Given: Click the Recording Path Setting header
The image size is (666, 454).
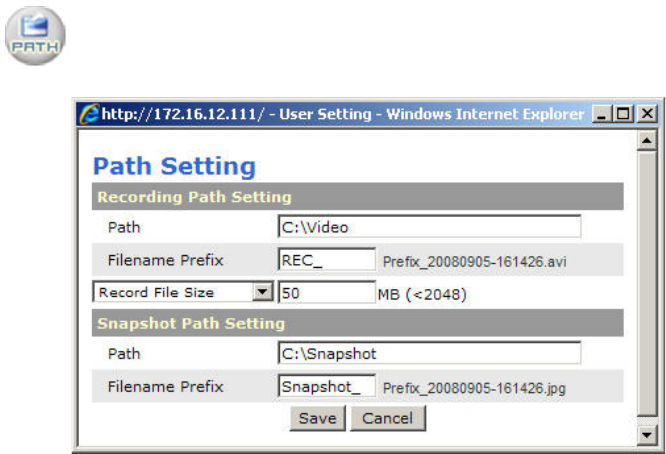Looking at the screenshot, I should pos(193,197).
